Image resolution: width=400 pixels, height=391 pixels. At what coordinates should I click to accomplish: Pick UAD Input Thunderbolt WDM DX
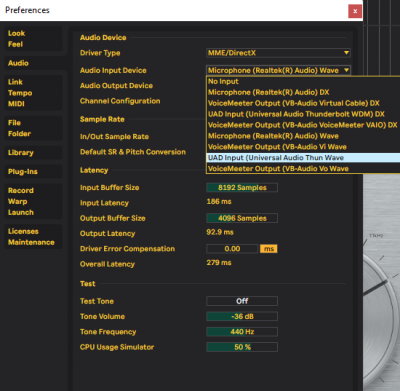point(303,114)
